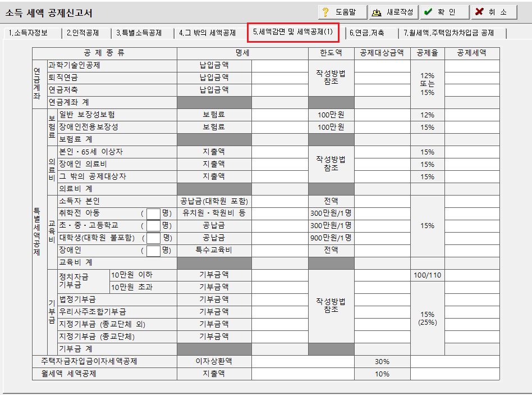Screen dimensions: 532x395
Task: Click the 새로작성 new document icon
Action: 376,12
